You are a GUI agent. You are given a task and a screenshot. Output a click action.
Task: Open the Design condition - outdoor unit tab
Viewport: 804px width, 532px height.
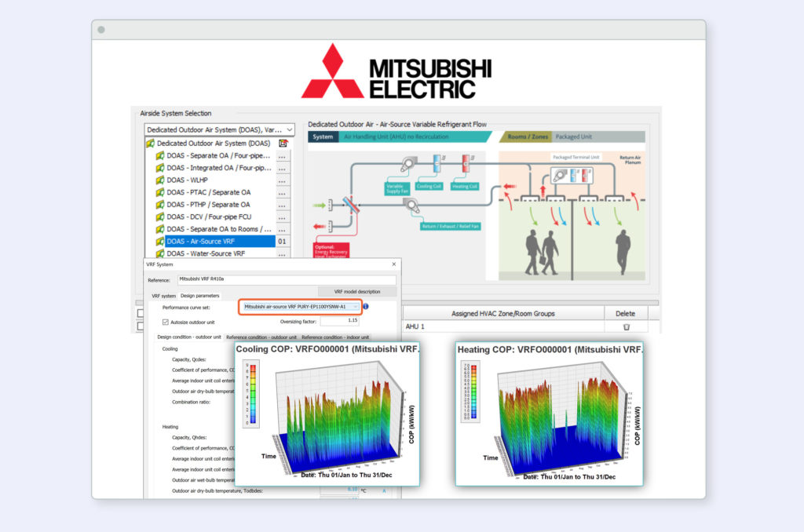coord(188,337)
